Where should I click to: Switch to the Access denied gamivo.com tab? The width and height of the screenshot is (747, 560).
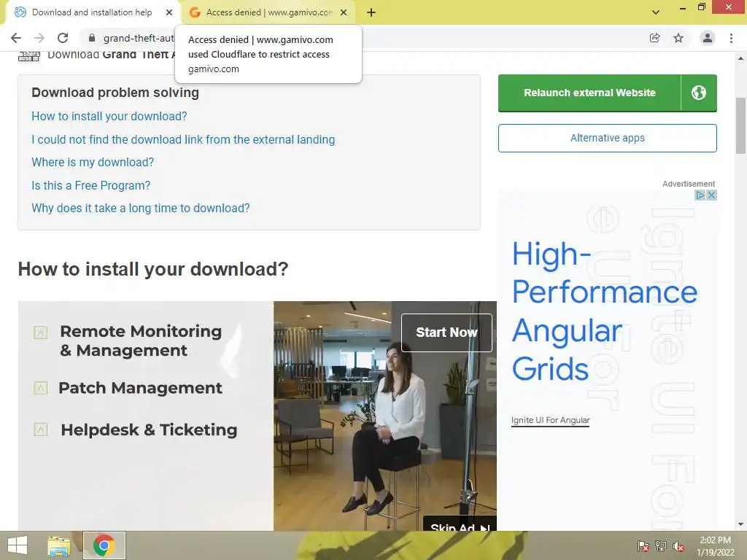tap(269, 12)
